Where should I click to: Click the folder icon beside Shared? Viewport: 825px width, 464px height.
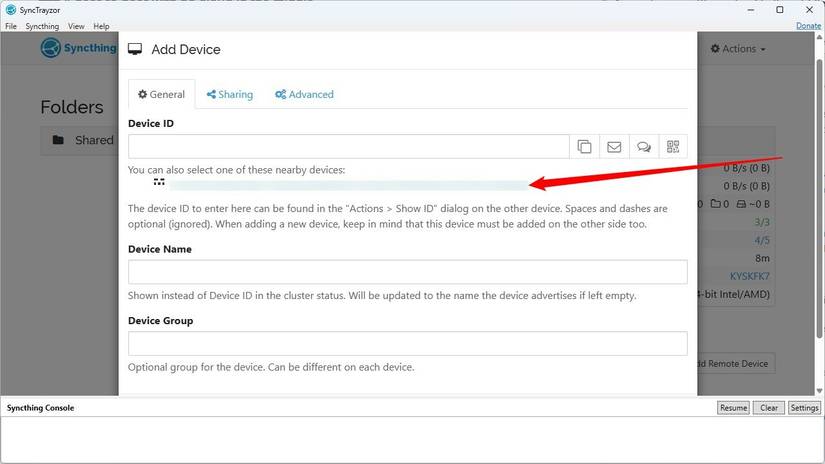[x=58, y=140]
